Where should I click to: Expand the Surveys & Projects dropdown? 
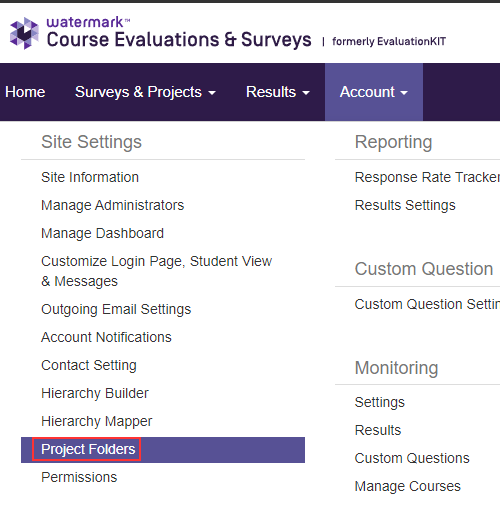[x=145, y=92]
